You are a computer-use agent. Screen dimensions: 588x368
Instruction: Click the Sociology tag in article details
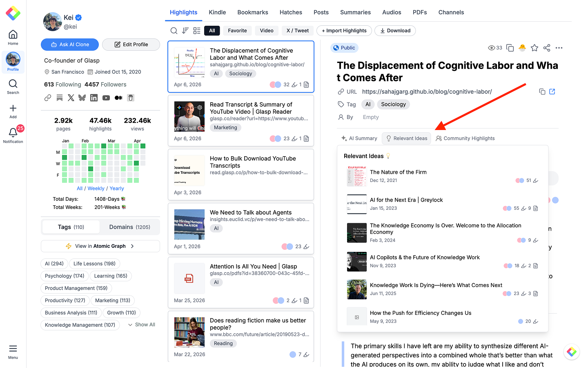pos(393,104)
